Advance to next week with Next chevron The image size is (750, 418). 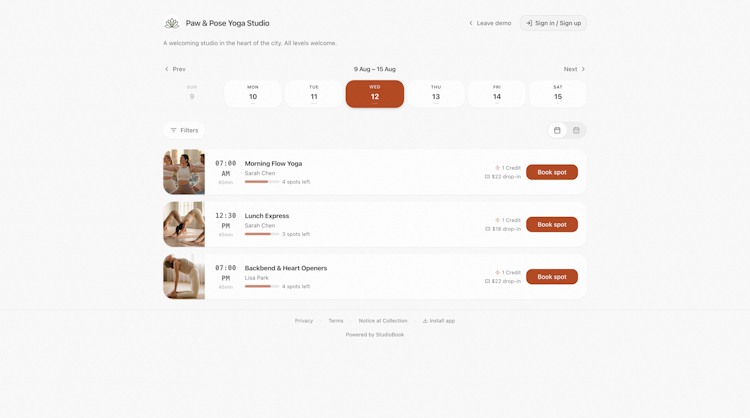coord(583,69)
